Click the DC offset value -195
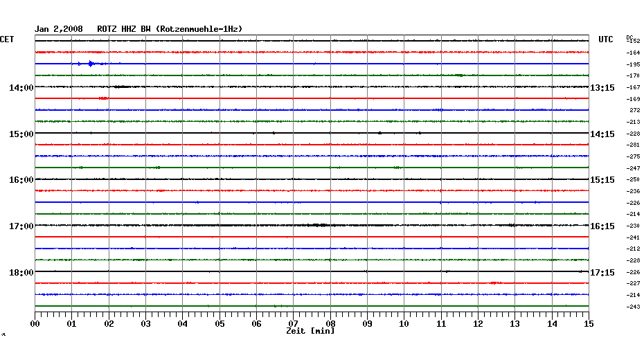The height and width of the screenshot is (342, 644). pos(634,64)
